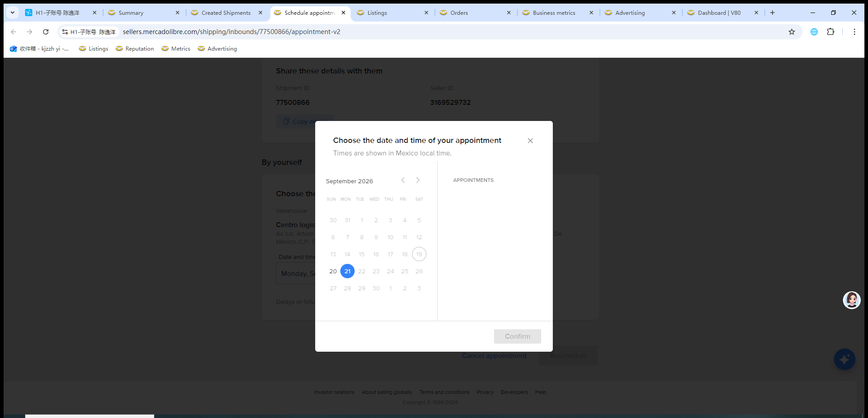Reload the page with refresh icon
868x418 pixels.
46,32
